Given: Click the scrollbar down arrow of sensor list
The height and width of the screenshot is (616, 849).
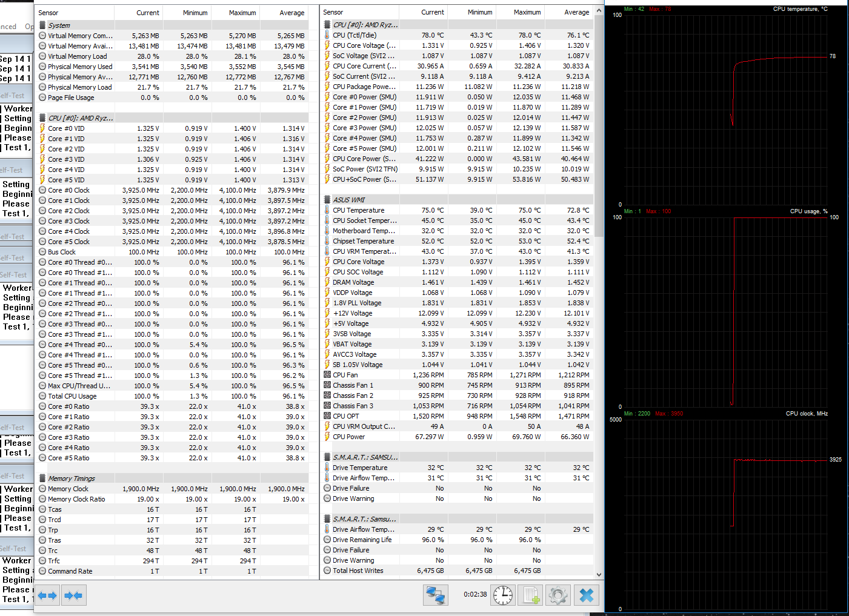Looking at the screenshot, I should pos(599,574).
